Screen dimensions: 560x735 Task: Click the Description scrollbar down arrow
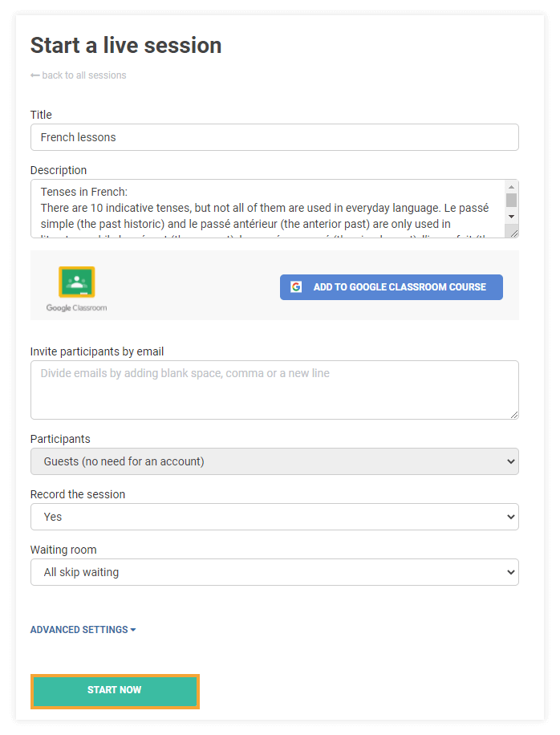click(x=511, y=217)
